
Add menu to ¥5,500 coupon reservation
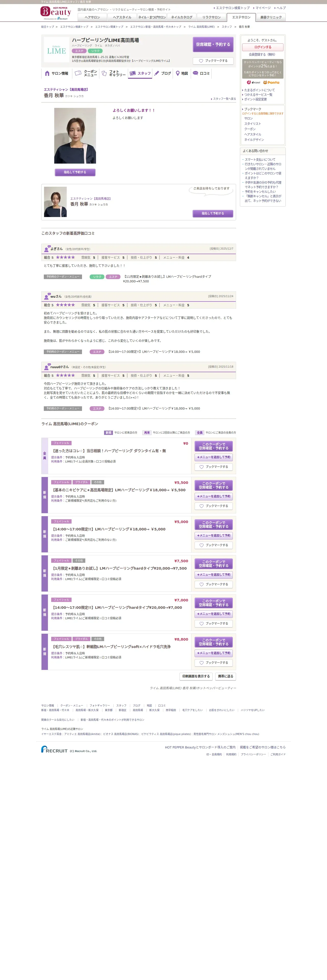(214, 496)
